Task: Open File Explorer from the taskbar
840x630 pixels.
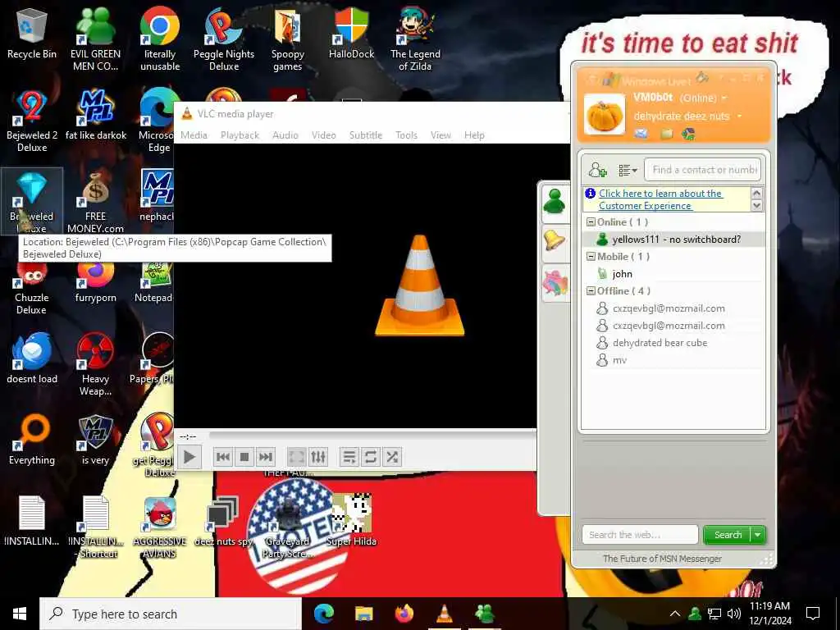Action: pos(363,614)
